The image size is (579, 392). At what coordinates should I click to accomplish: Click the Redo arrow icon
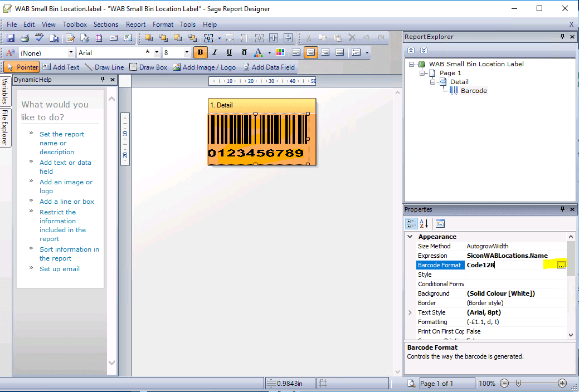click(381, 38)
